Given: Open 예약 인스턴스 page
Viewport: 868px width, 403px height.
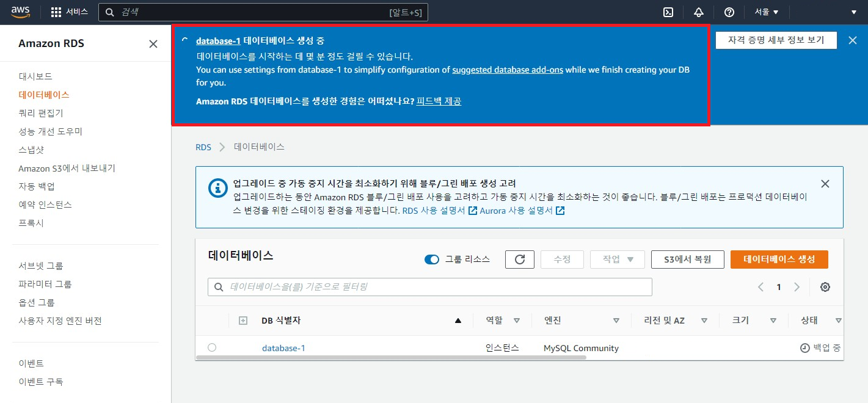Looking at the screenshot, I should click(x=45, y=205).
